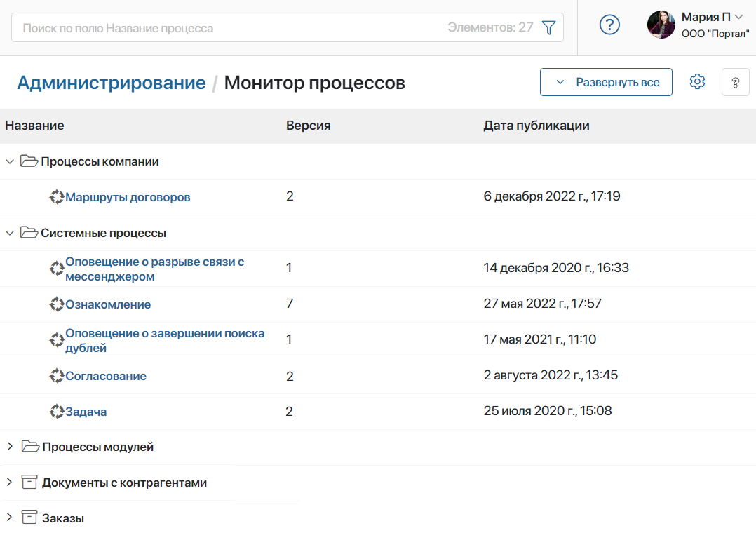The image size is (756, 533).
Task: Click the Процессы модулей folder icon
Action: (x=30, y=447)
